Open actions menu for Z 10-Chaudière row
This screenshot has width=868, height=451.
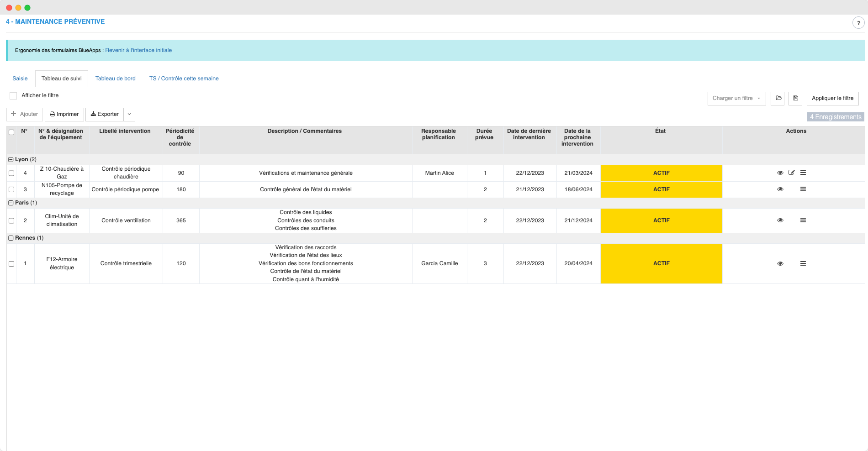(803, 173)
